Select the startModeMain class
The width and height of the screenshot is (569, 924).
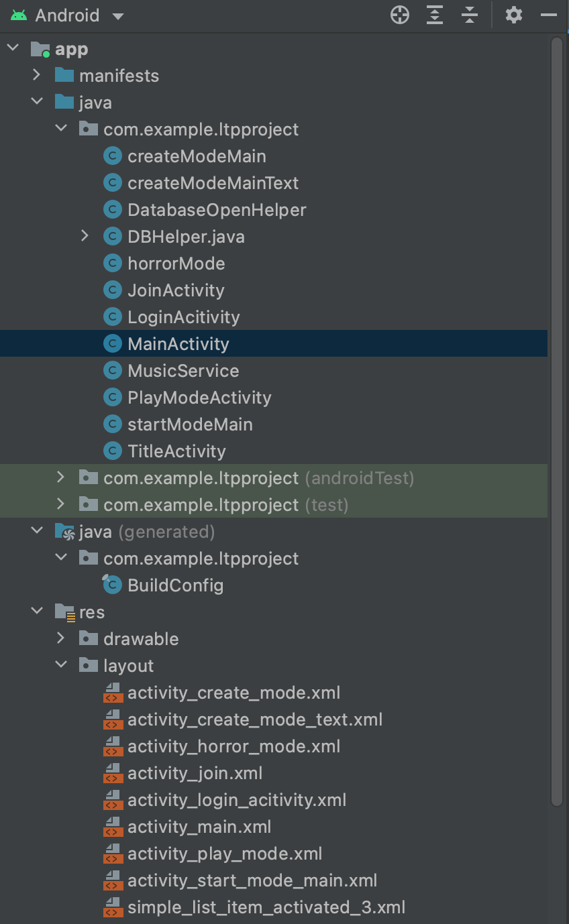click(190, 424)
